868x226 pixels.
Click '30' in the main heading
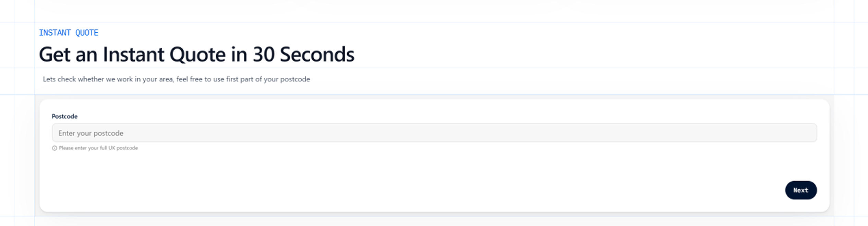coord(264,54)
